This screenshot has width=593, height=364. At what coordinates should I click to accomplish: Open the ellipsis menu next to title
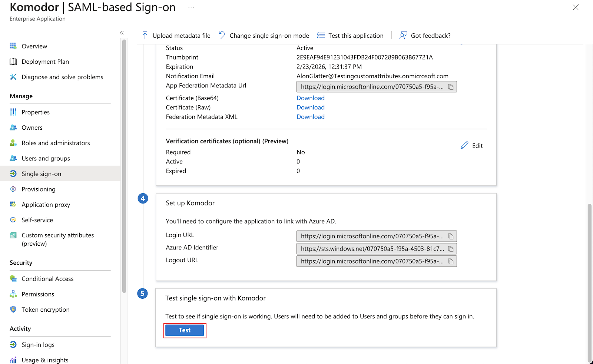tap(191, 7)
